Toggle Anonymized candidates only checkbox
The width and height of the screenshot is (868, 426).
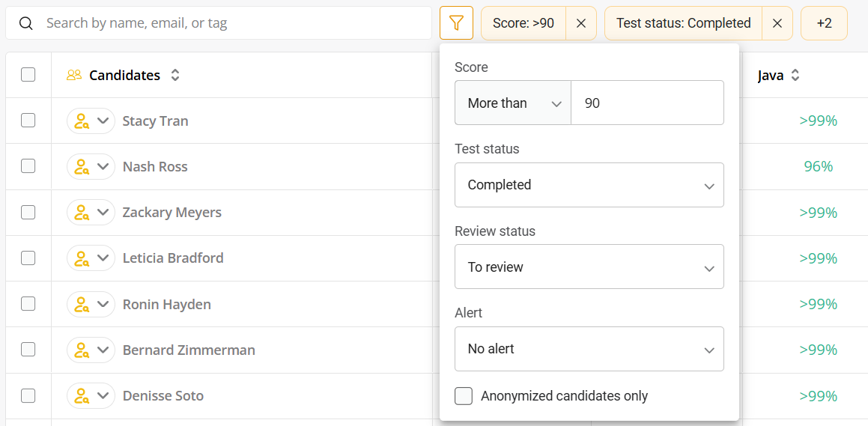464,396
